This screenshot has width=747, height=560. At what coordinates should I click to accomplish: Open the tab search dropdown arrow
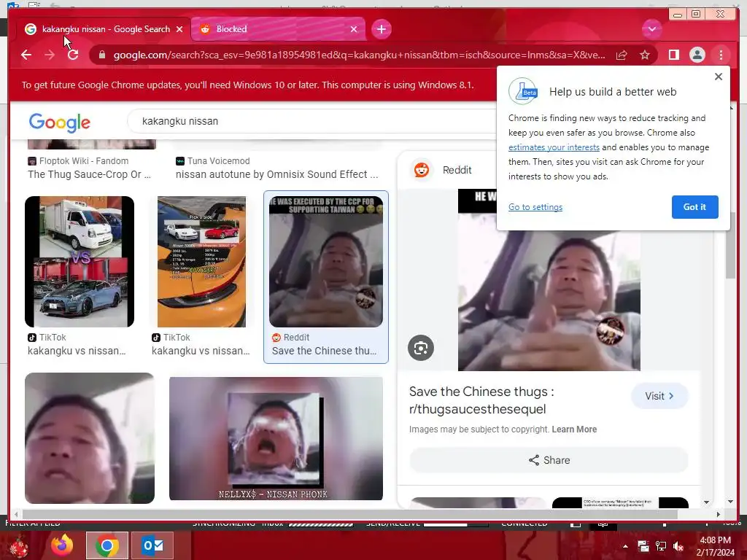[651, 29]
